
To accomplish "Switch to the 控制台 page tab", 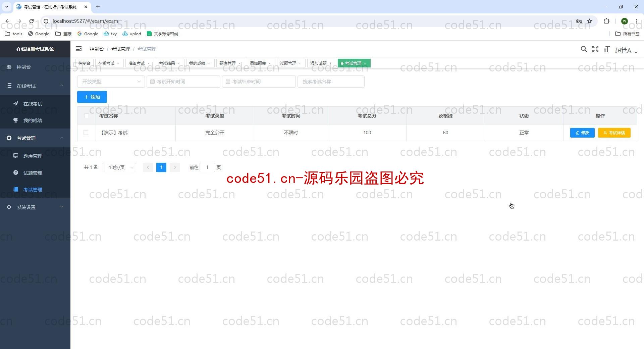I will (x=85, y=63).
